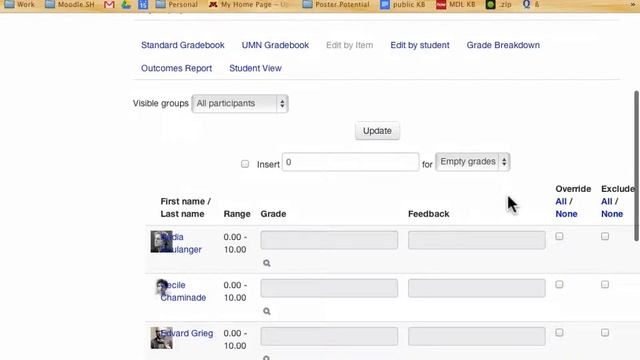Image resolution: width=640 pixels, height=360 pixels.
Task: Click the Feedback field for Edvard Grieg
Action: click(477, 336)
